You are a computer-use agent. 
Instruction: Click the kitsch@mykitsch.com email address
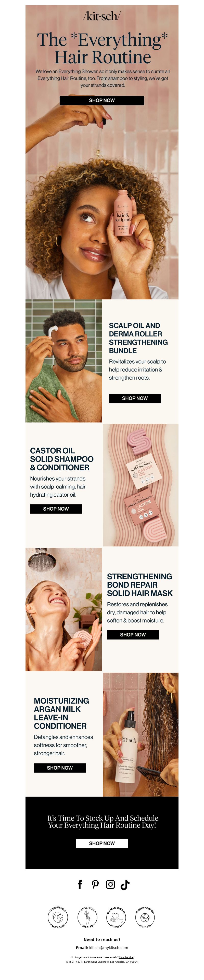109,948
